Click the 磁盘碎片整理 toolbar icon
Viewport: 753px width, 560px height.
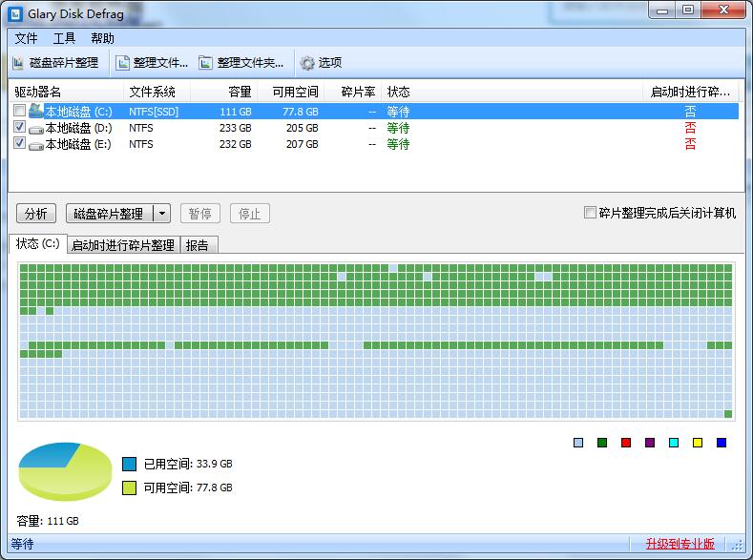[19, 63]
